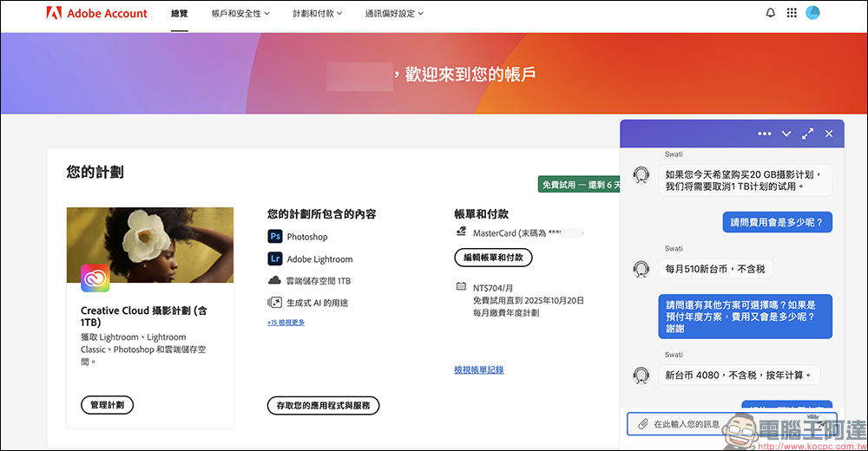Expand the chat window to fullscreen
Viewport: 868px width, 451px height.
click(x=808, y=134)
